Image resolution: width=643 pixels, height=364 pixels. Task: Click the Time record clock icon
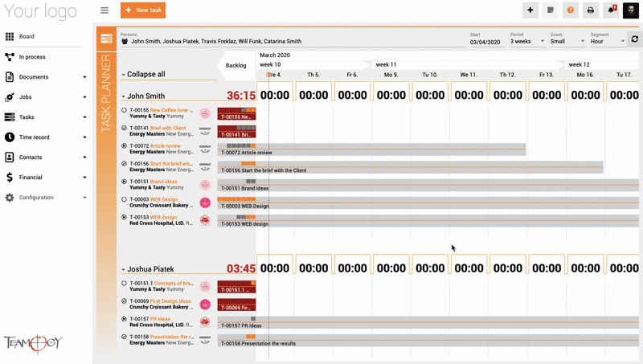pyautogui.click(x=10, y=137)
